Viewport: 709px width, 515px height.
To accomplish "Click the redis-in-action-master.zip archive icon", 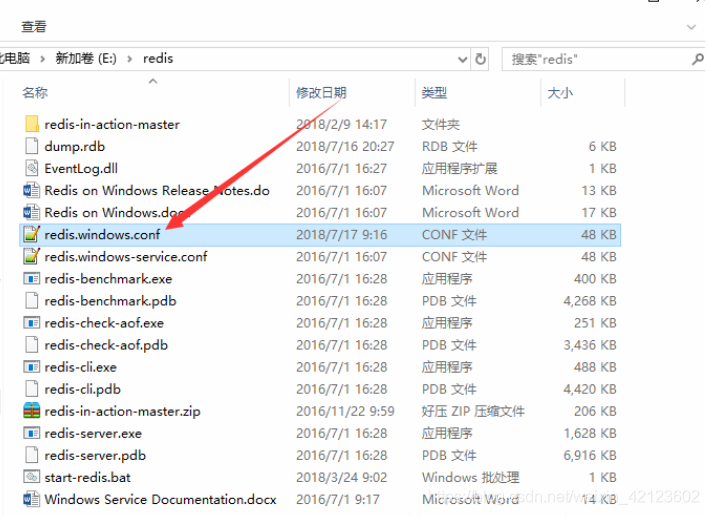I will pyautogui.click(x=32, y=411).
